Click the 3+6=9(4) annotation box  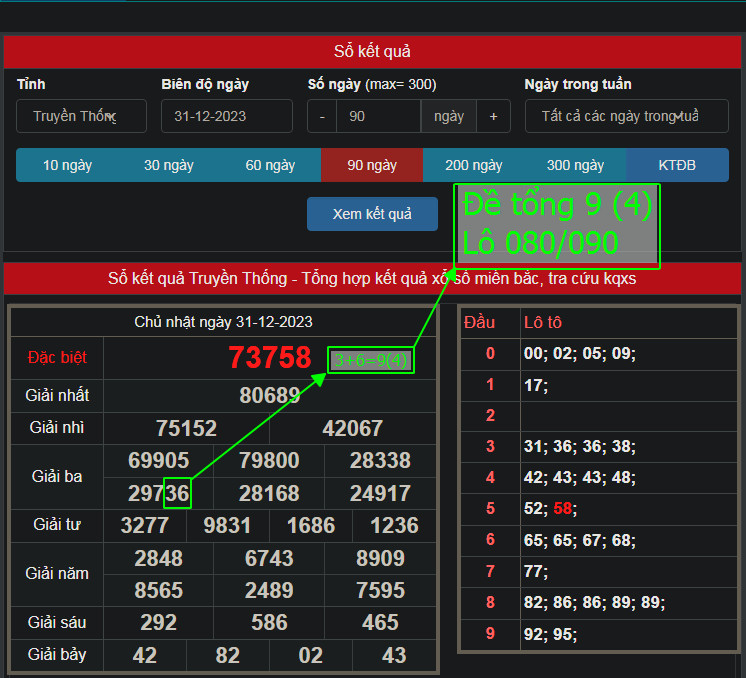coord(371,360)
